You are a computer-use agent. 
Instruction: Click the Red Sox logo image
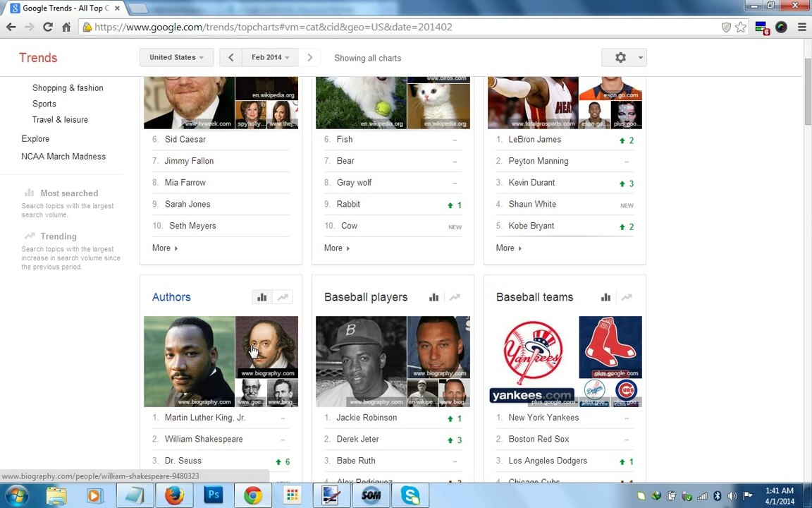coord(610,347)
